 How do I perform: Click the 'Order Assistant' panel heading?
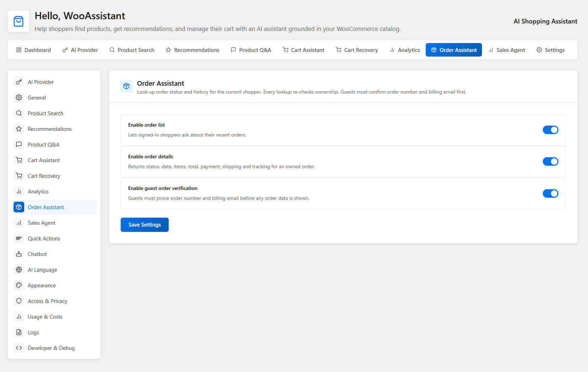pos(161,83)
